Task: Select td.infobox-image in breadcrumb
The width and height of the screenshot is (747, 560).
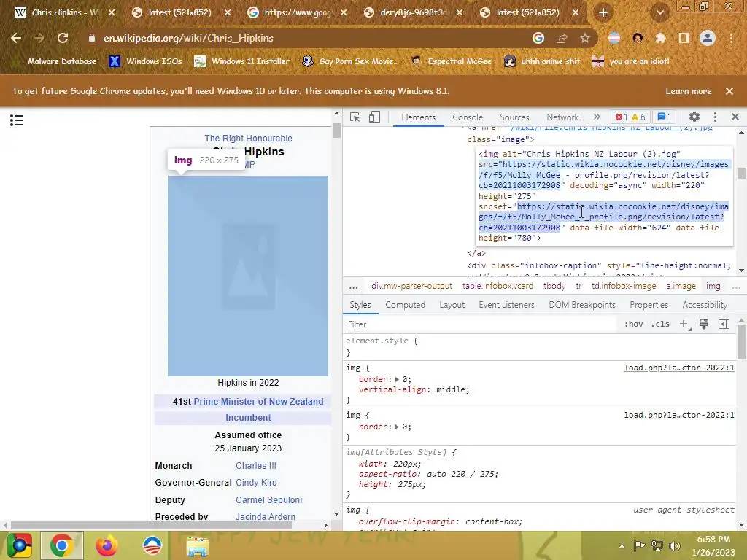Action: 624,286
